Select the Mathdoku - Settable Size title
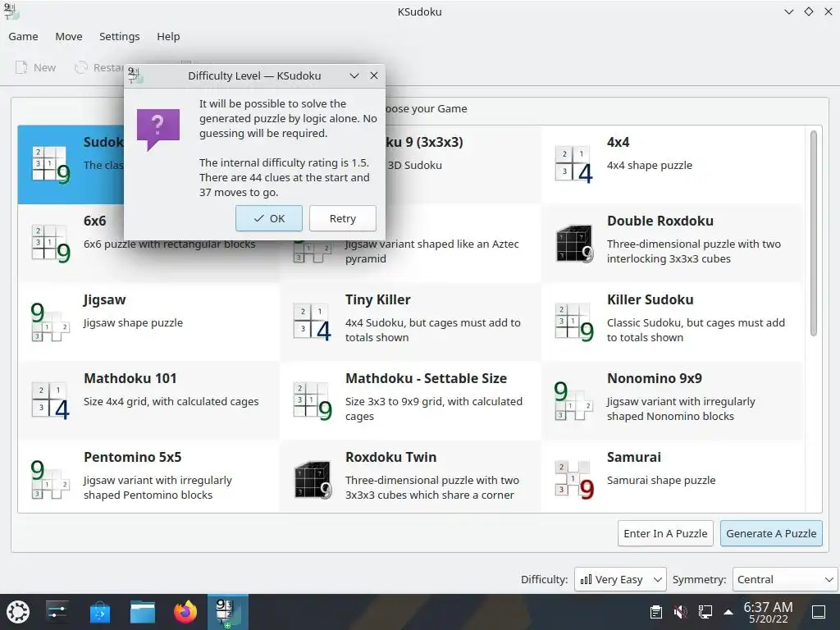The width and height of the screenshot is (840, 630). (426, 378)
